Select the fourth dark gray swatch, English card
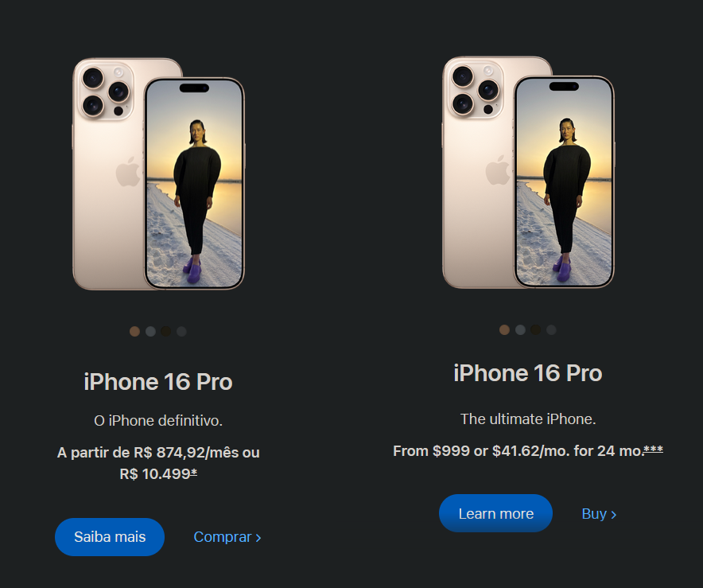Screen dimensions: 703x588 [551, 329]
